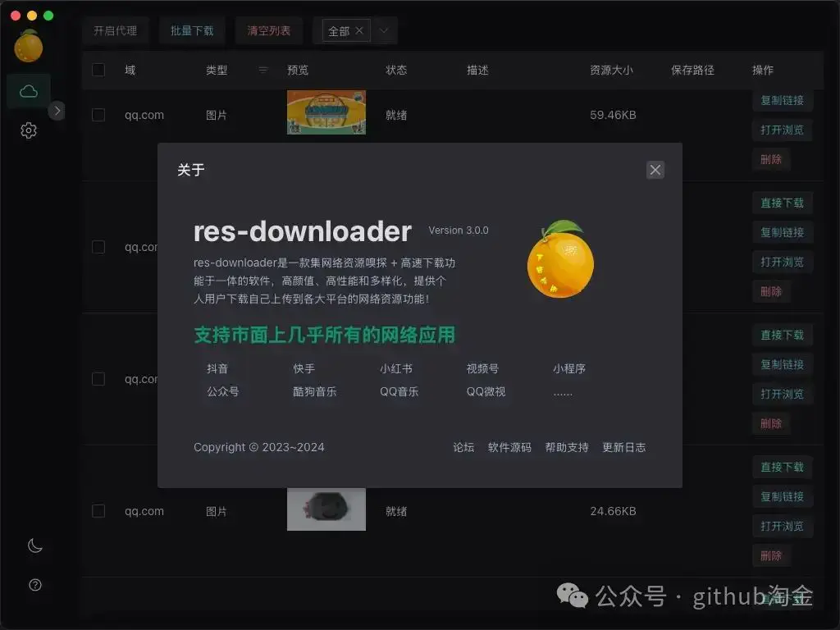Screen dimensions: 840x630
Task: Click the QQ音乐 label in About dialog
Action: coord(399,391)
